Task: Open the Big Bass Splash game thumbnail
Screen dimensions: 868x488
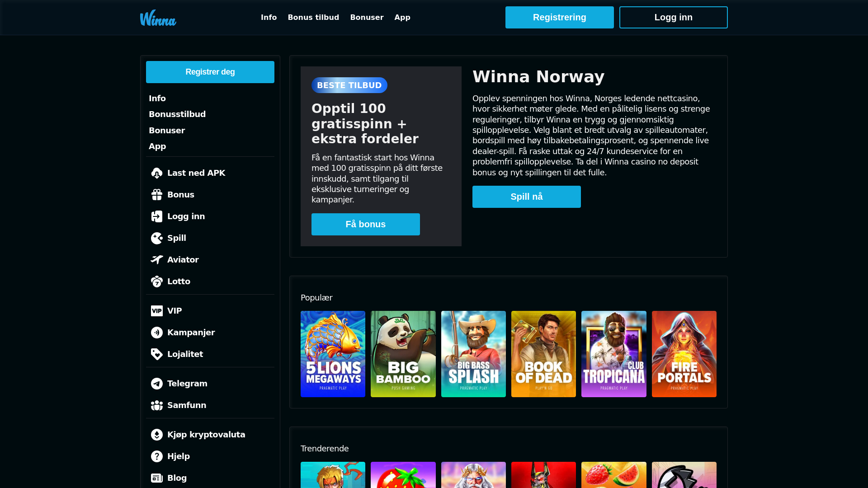Action: point(473,354)
